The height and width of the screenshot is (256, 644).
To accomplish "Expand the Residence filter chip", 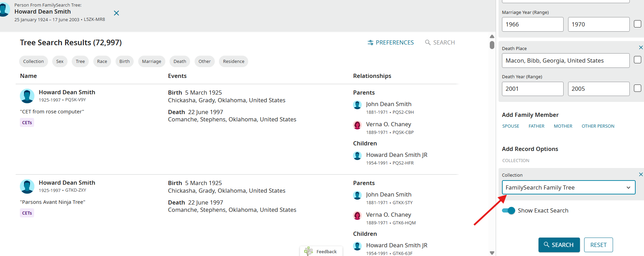I will coord(233,62).
